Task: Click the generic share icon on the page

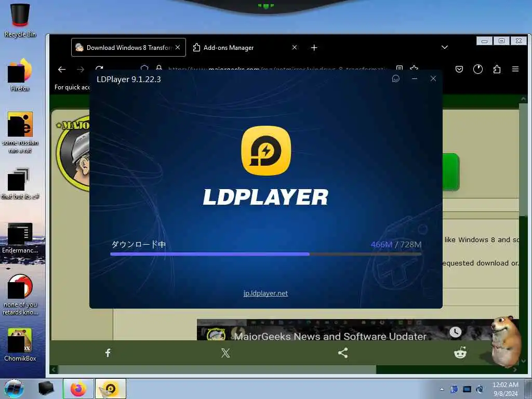Action: pyautogui.click(x=343, y=353)
